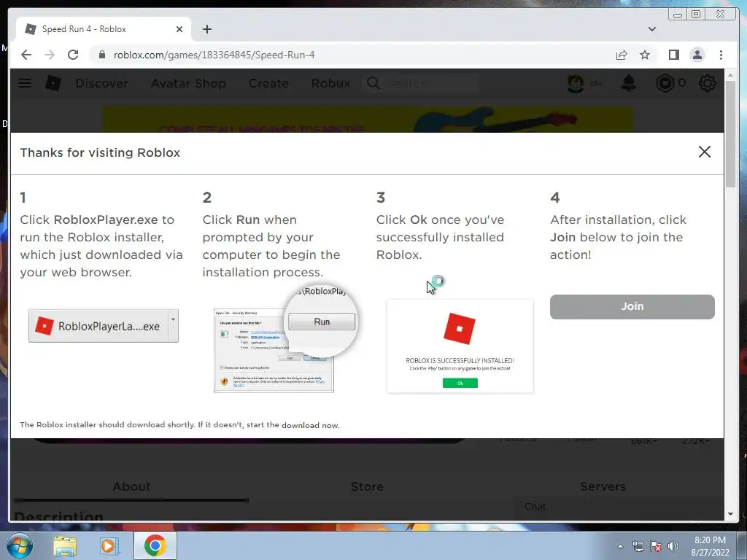This screenshot has width=747, height=560.
Task: Select the Speed Run 4 - Roblox browser tab
Action: point(104,29)
